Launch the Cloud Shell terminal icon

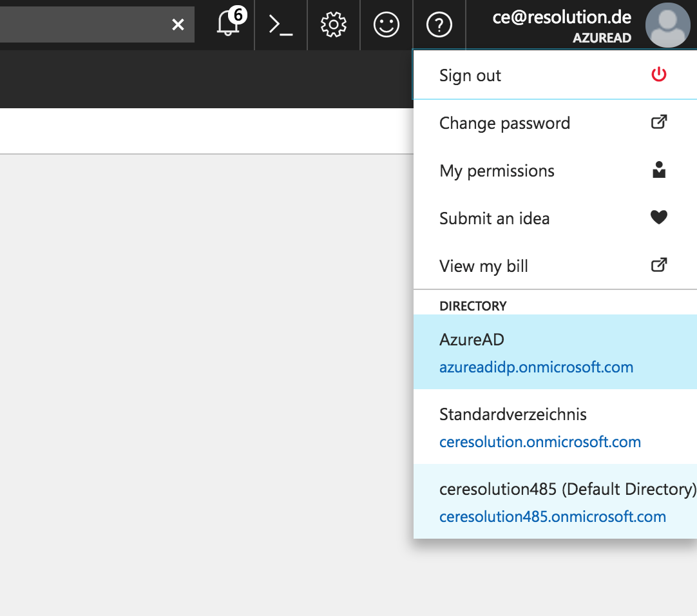(x=280, y=24)
